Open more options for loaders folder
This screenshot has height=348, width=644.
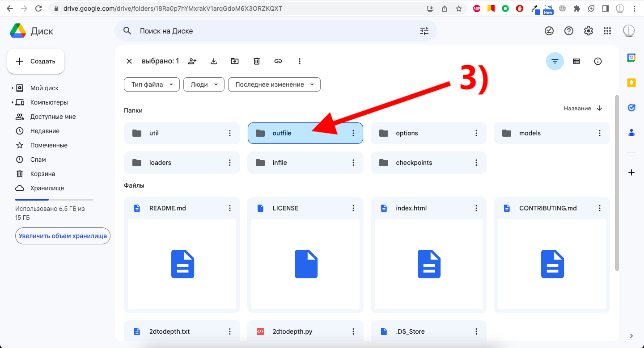pyautogui.click(x=230, y=163)
